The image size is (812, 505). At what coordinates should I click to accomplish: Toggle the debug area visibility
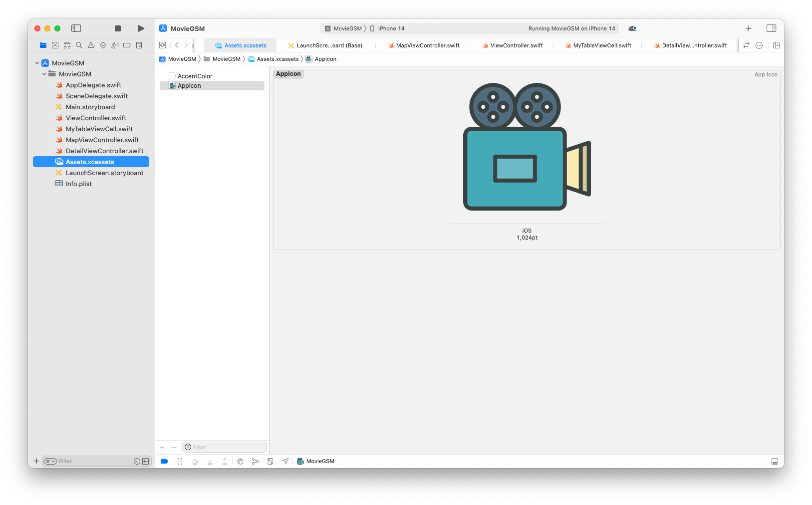pos(775,462)
